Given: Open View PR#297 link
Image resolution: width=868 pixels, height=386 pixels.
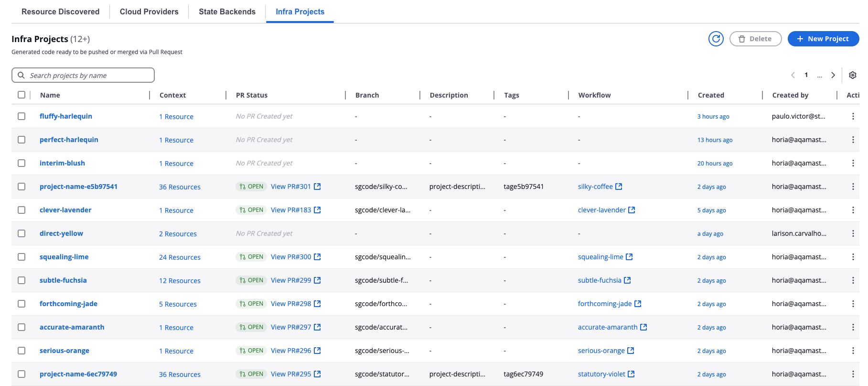Looking at the screenshot, I should pyautogui.click(x=291, y=327).
